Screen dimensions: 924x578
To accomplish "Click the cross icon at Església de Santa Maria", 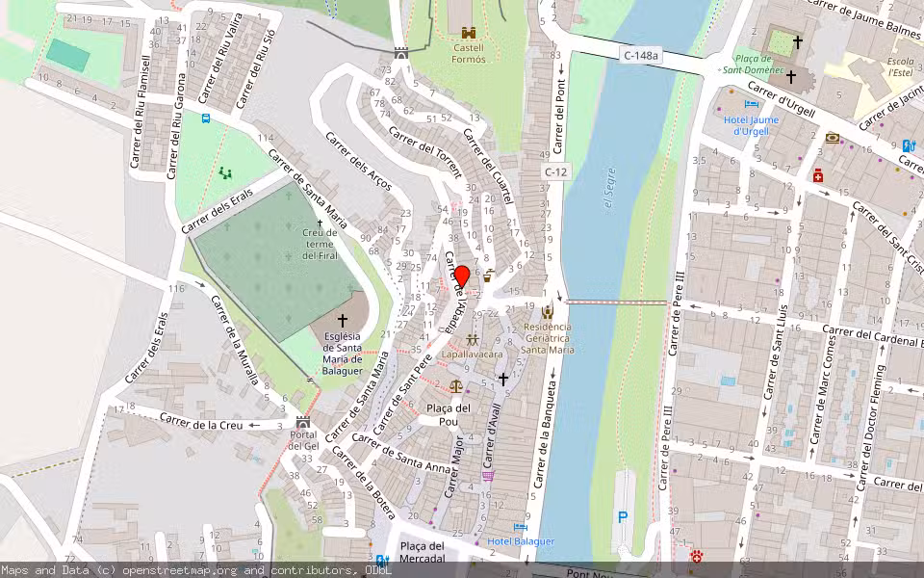I will point(344,318).
